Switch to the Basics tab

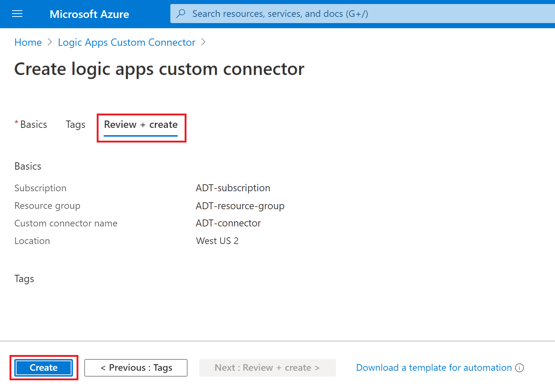(33, 124)
